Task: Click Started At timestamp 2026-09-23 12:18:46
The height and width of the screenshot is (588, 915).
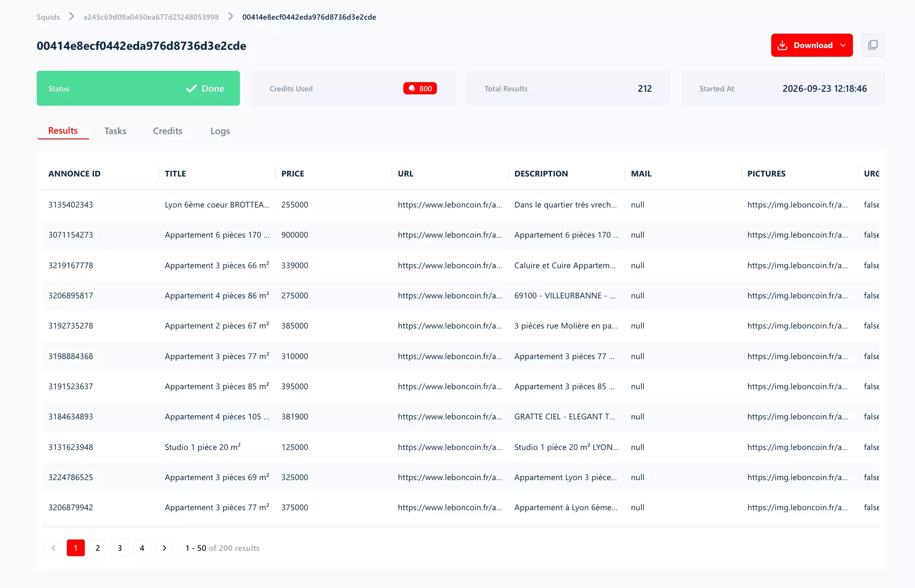Action: click(x=825, y=89)
